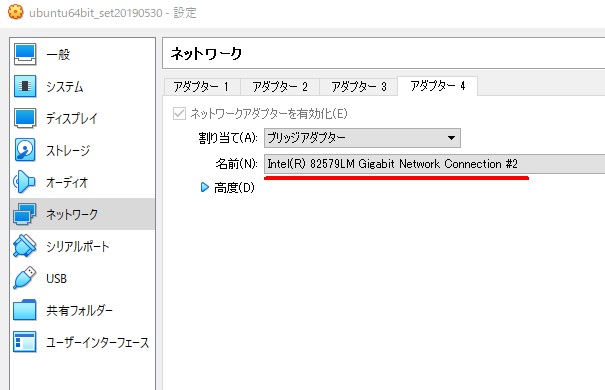Open the オーディオ speaker icon
The height and width of the screenshot is (390, 605).
click(24, 182)
